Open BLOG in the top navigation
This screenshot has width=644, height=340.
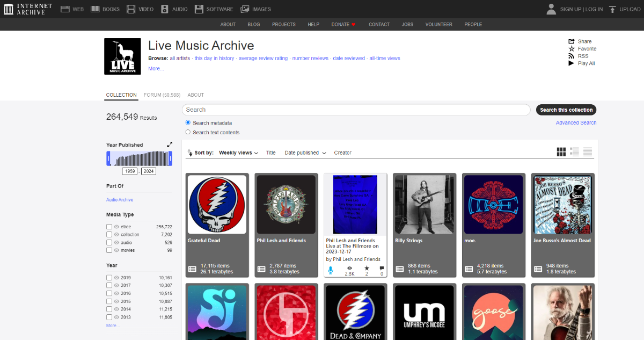(x=254, y=25)
